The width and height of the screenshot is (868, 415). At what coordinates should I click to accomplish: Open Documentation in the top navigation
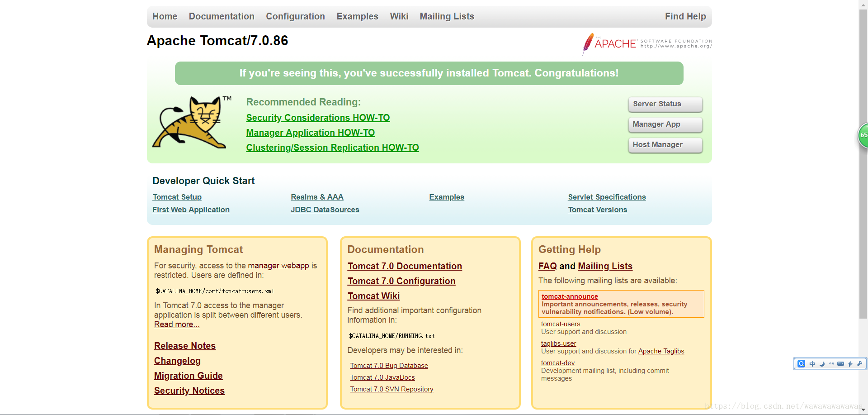[x=222, y=16]
